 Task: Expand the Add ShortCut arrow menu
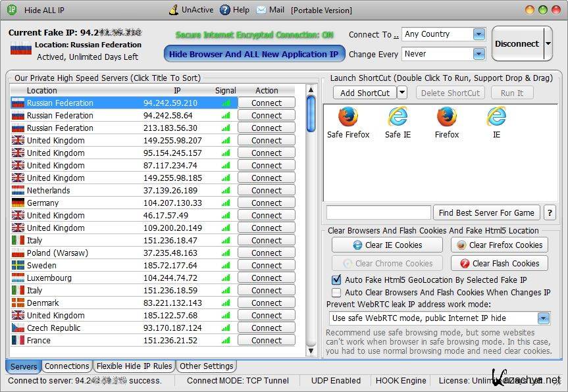click(x=402, y=93)
